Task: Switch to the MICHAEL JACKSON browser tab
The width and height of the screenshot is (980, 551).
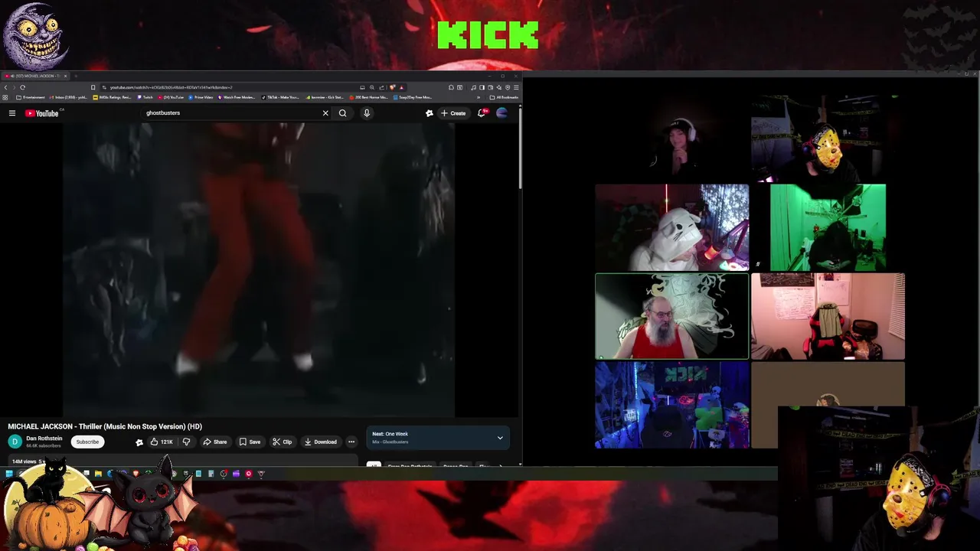Action: 34,76
